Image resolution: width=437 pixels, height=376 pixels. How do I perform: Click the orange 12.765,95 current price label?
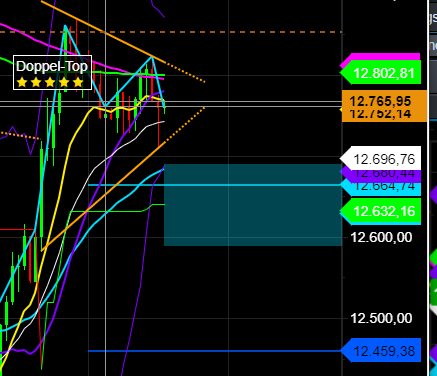click(x=384, y=101)
